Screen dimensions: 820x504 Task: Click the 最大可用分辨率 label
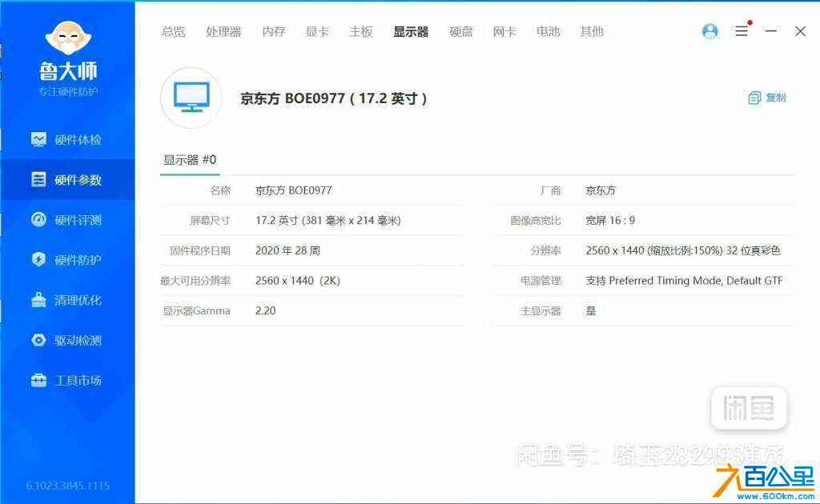pyautogui.click(x=195, y=281)
